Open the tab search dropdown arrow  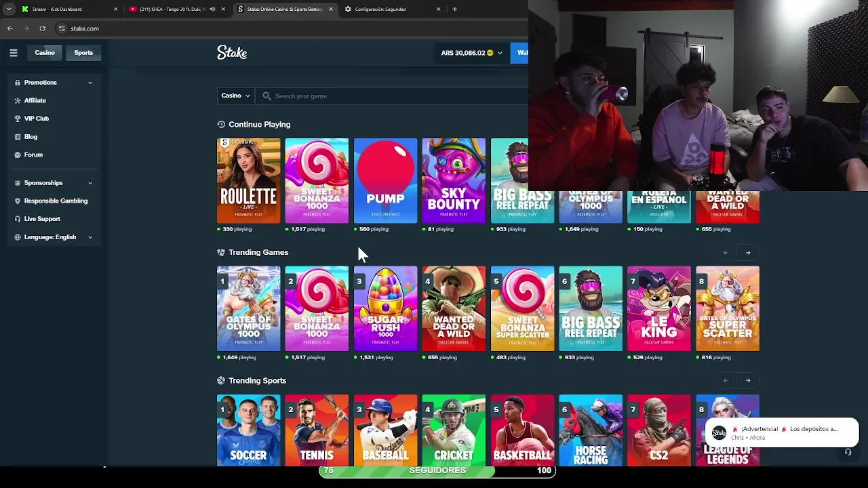(x=8, y=9)
